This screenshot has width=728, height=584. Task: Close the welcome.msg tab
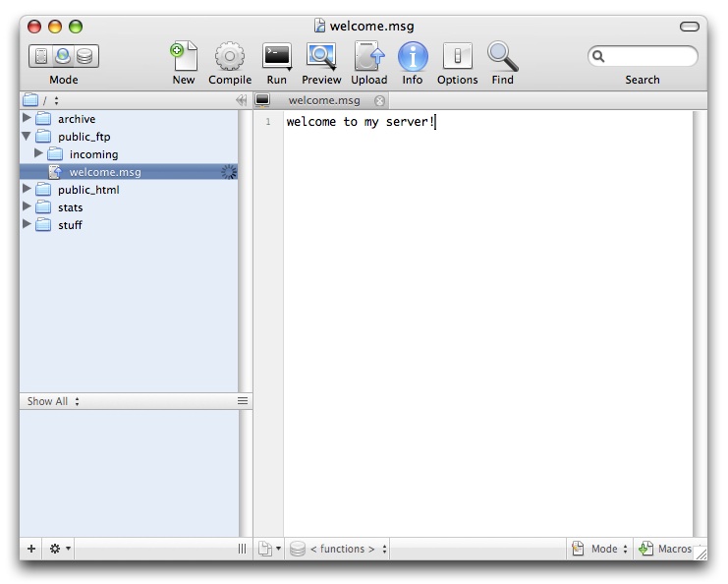[x=380, y=100]
